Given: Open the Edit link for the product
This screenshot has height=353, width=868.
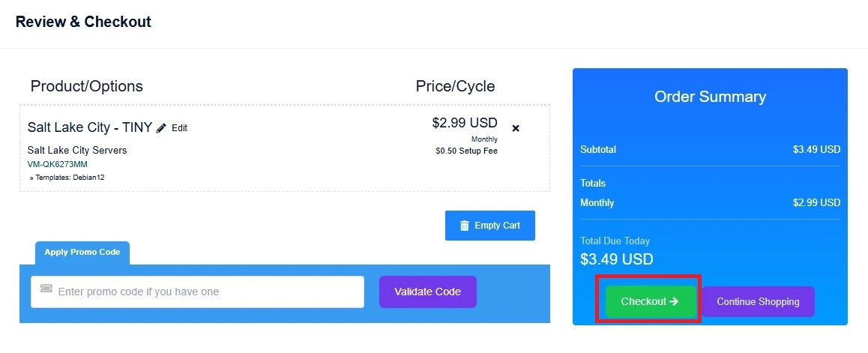Looking at the screenshot, I should point(179,128).
